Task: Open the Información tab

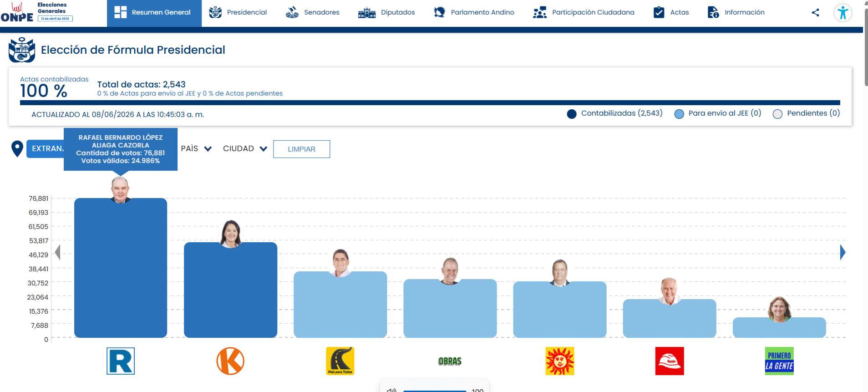Action: [x=736, y=13]
